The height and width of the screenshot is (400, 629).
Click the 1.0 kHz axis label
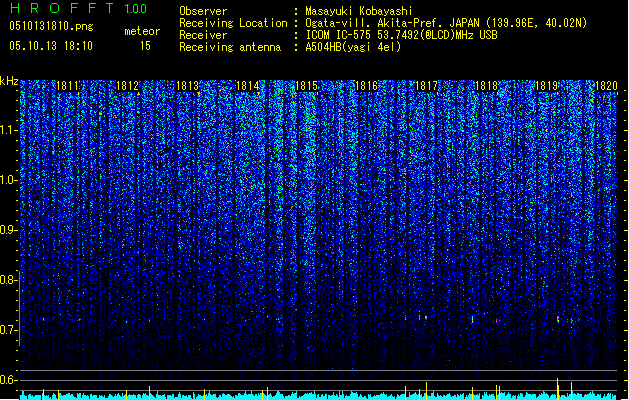pos(8,180)
